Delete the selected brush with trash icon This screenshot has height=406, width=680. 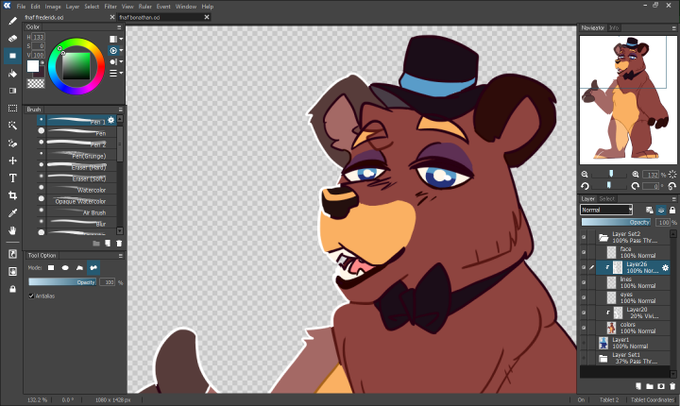(119, 243)
